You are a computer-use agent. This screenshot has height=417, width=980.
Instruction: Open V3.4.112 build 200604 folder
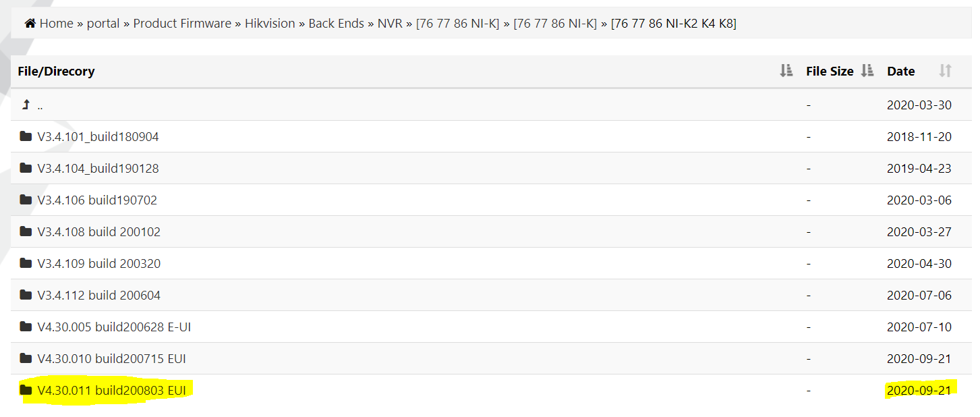point(98,295)
